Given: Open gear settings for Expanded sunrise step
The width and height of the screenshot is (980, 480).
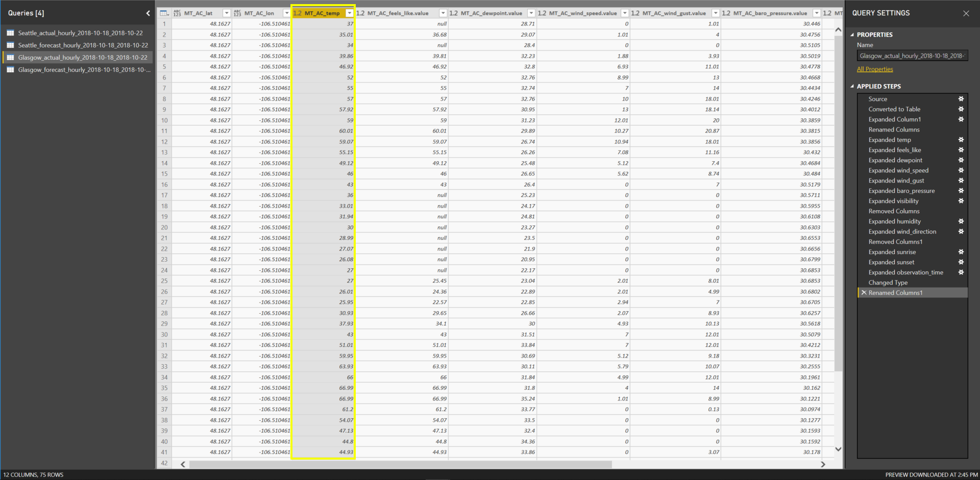Looking at the screenshot, I should point(961,252).
